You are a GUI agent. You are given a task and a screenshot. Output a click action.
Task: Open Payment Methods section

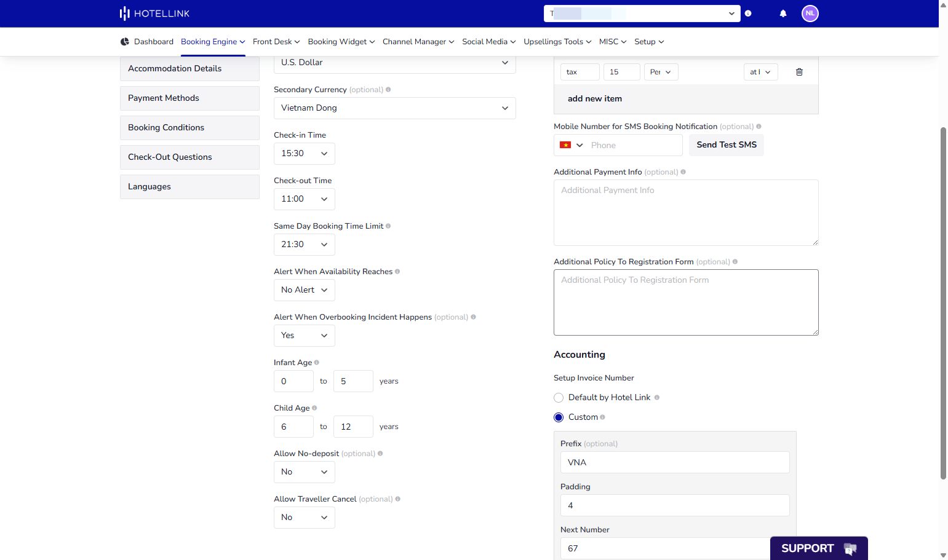coord(189,98)
